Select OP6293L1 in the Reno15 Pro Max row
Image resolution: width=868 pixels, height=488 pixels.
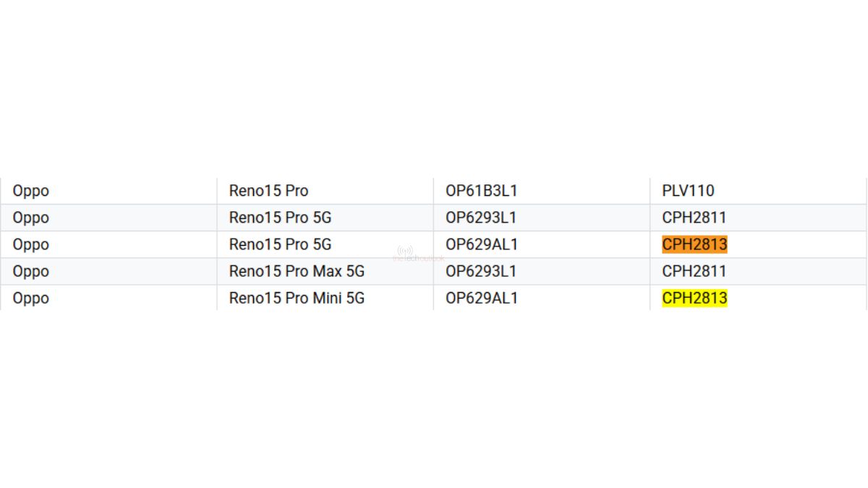(482, 271)
